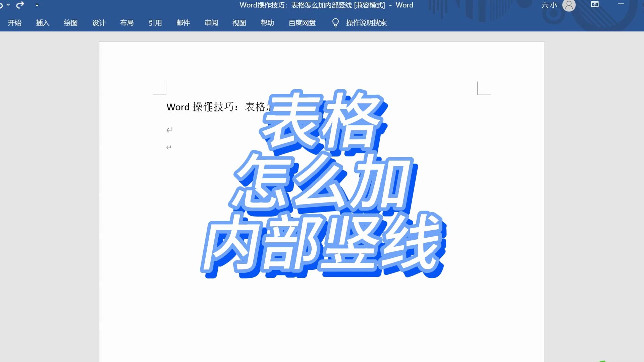Open the 布局 (Layout) ribbon tab
The width and height of the screenshot is (644, 362).
(x=126, y=22)
